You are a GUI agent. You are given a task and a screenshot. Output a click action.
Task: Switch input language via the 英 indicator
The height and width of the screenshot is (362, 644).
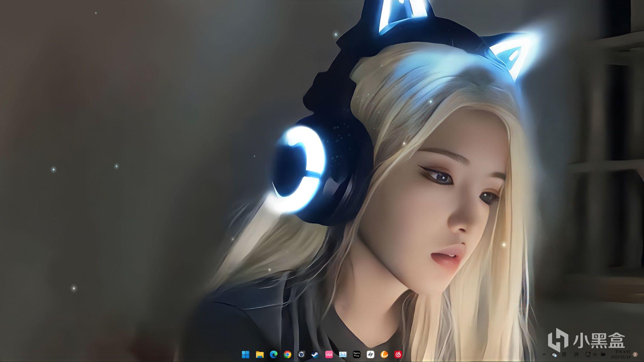click(564, 354)
